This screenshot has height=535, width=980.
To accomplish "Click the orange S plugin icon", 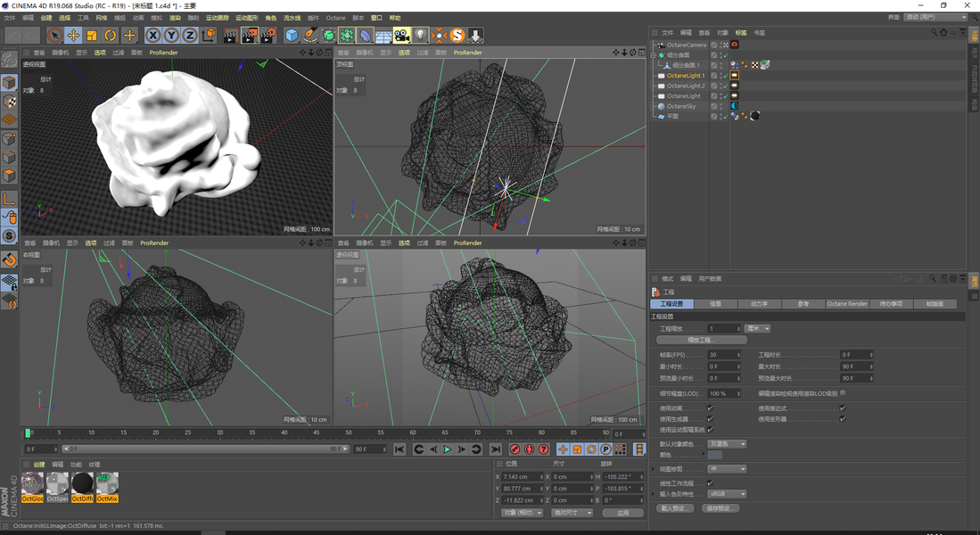I will point(457,36).
